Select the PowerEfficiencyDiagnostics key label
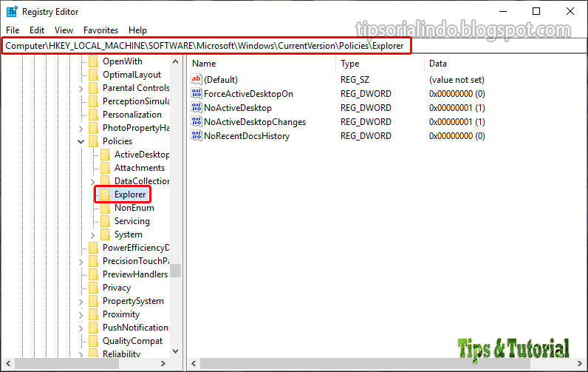The image size is (588, 372). [136, 248]
